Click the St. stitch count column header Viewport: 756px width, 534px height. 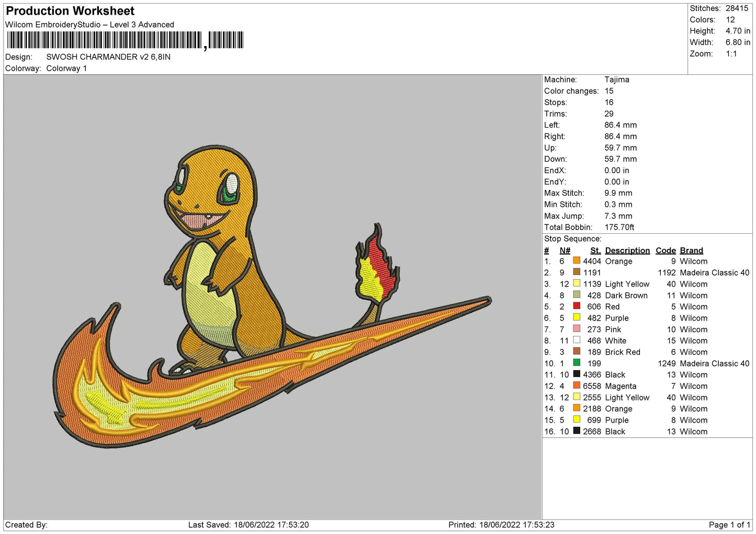click(x=595, y=251)
